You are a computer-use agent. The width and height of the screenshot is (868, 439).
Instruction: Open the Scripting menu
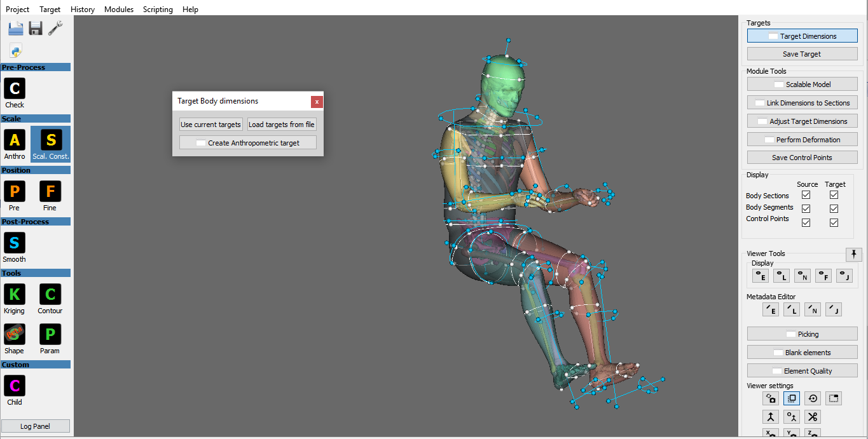158,10
